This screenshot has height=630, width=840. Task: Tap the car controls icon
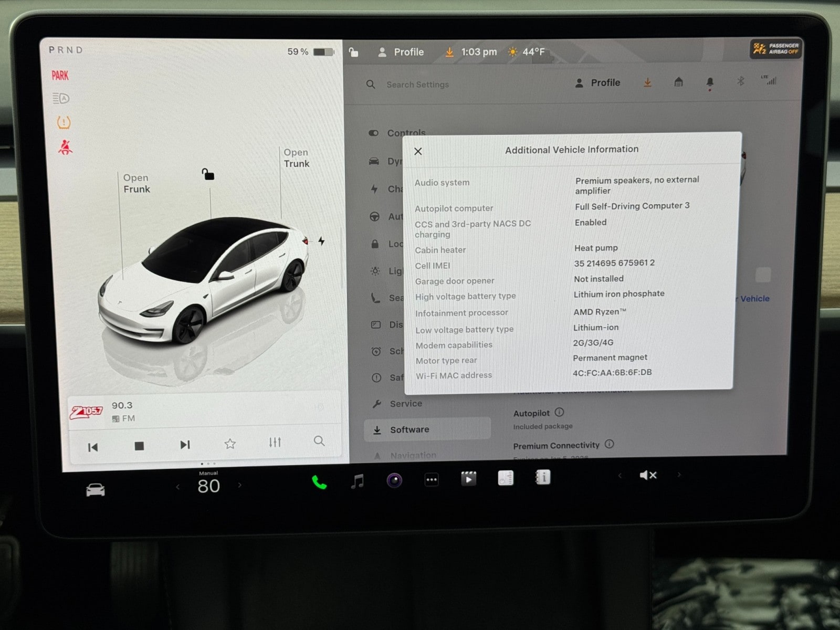point(96,490)
